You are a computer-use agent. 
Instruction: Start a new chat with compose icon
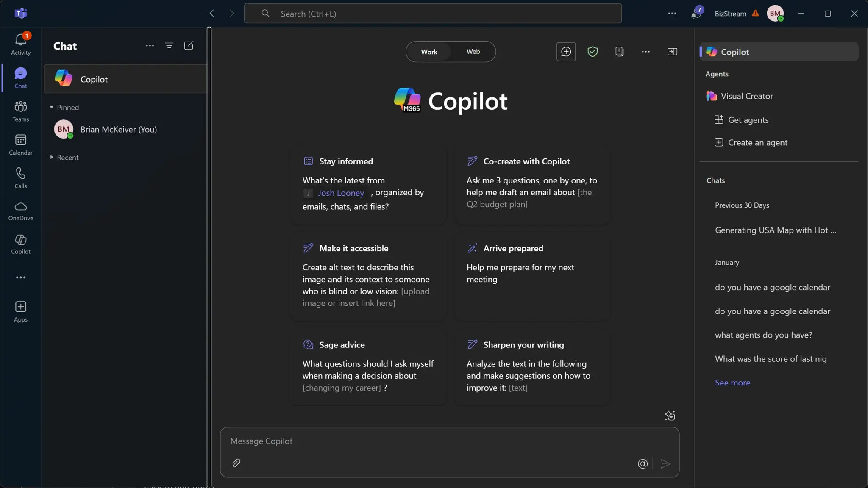point(189,46)
